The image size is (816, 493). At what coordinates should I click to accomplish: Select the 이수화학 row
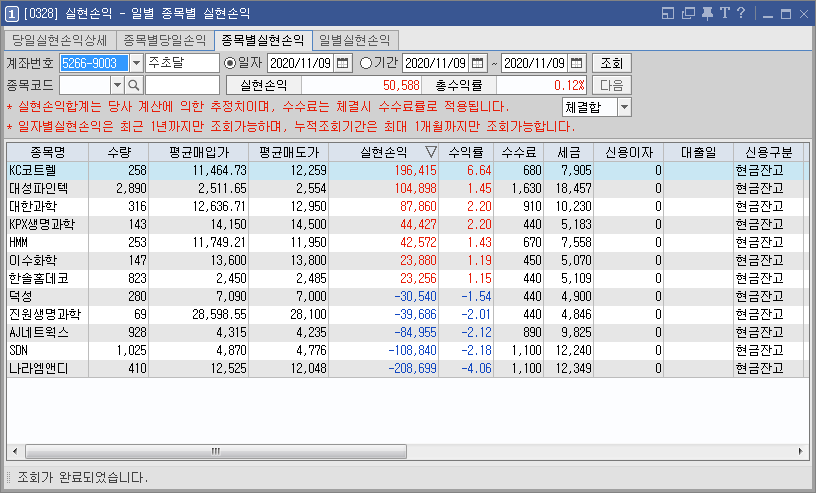coord(408,260)
